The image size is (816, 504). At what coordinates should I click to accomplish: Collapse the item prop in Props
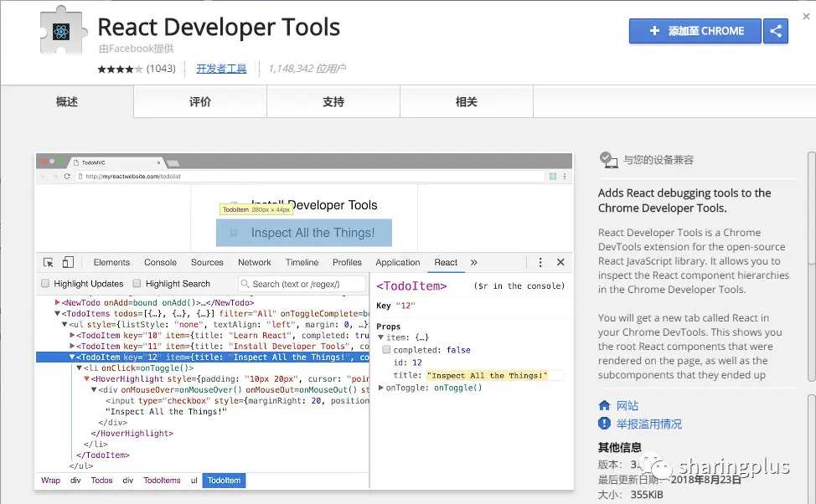click(380, 337)
